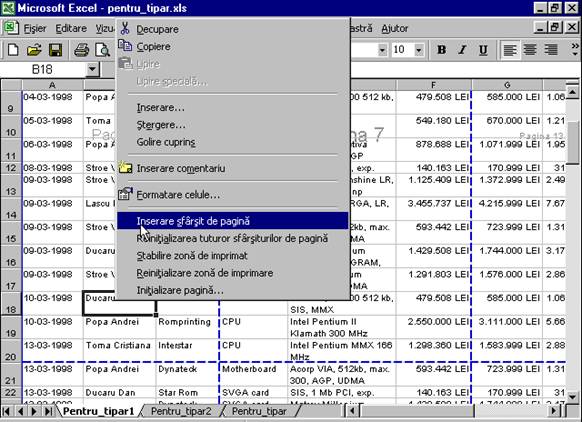Click cell containing SVGA card in row 22
The image size is (582, 422).
(x=253, y=392)
